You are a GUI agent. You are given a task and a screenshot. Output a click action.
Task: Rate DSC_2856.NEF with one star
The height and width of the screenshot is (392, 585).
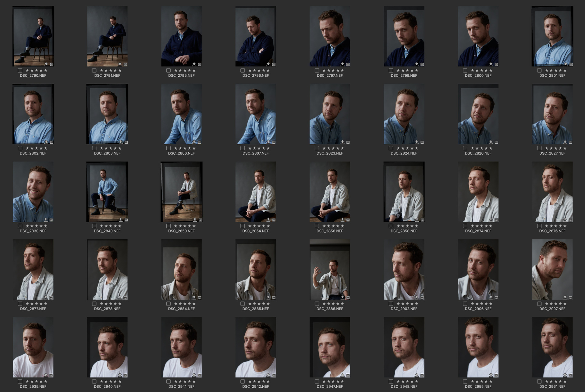324,226
